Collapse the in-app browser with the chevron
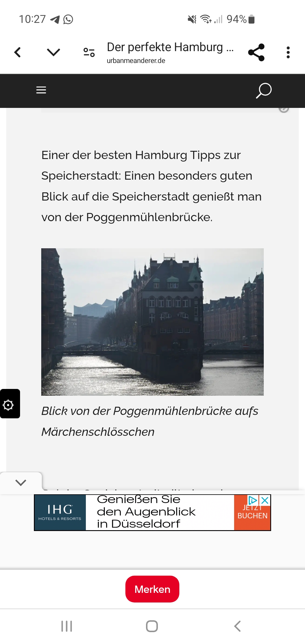 (53, 52)
